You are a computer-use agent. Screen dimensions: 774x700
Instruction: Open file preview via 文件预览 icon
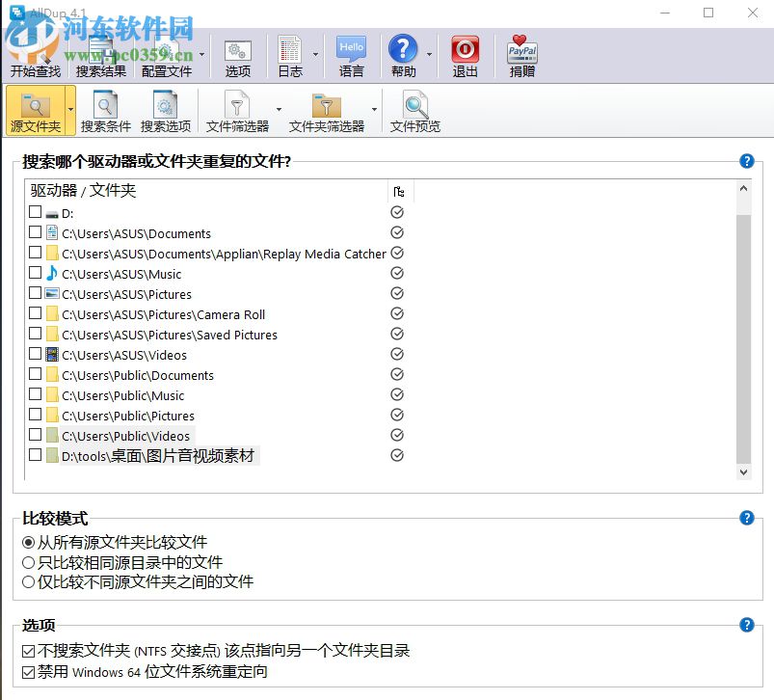tap(414, 108)
